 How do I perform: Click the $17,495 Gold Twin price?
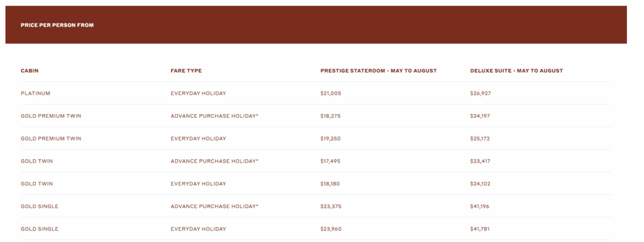point(330,161)
